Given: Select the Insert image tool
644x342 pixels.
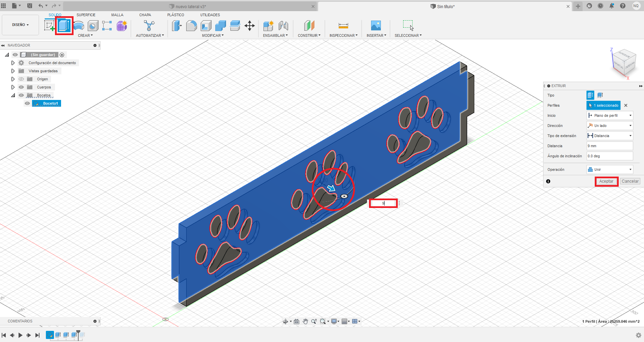Looking at the screenshot, I should [x=376, y=26].
